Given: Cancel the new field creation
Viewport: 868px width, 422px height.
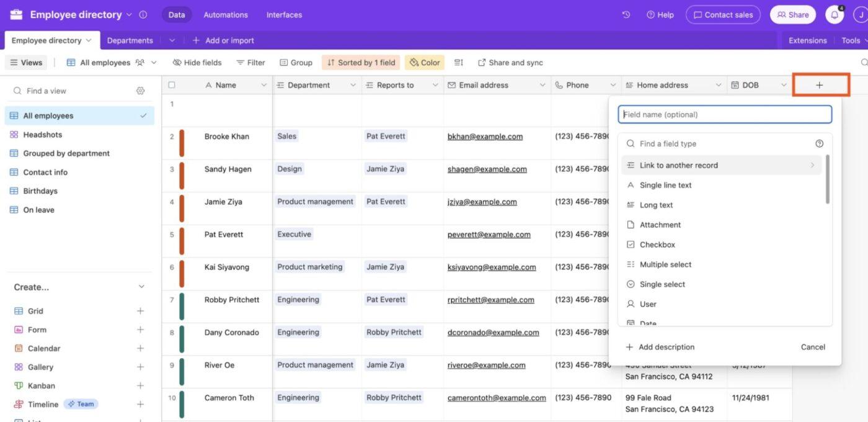Looking at the screenshot, I should [x=813, y=346].
